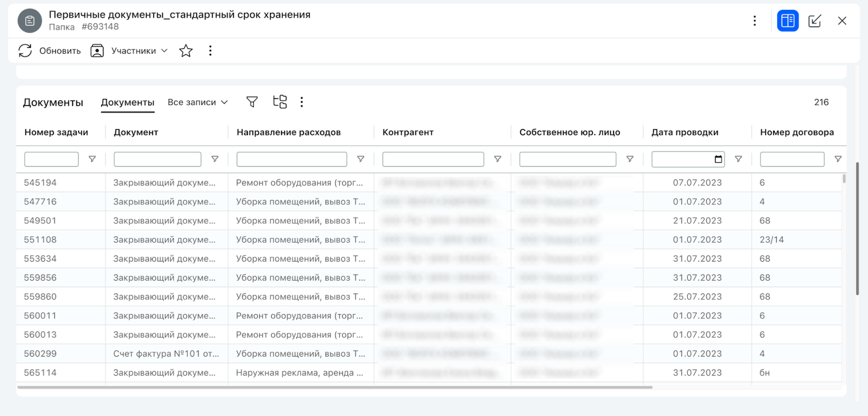Screen dimensions: 868x416
Task: Click the records count 216
Action: [821, 102]
